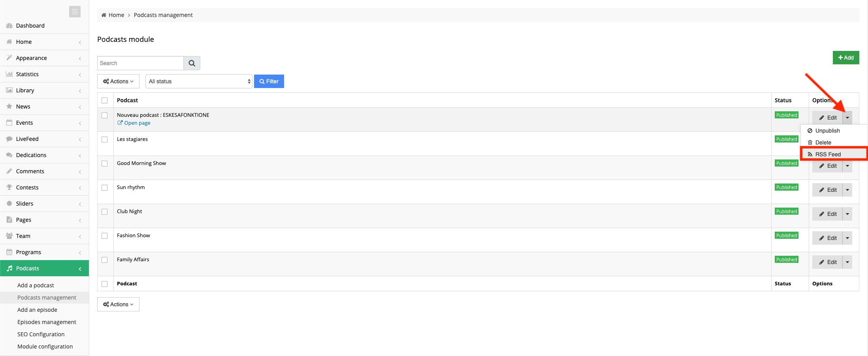Toggle the select-all checkbox in table header

105,100
